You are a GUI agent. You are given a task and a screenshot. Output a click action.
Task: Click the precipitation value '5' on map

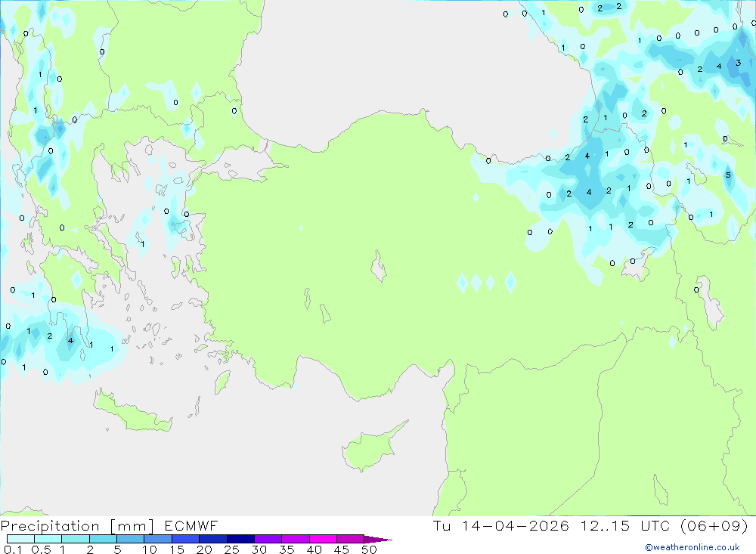(x=728, y=175)
